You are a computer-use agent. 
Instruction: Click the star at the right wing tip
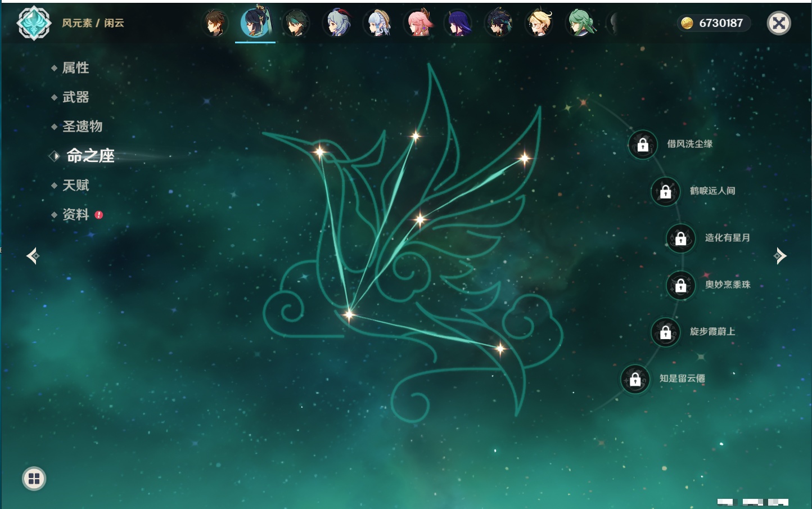[x=524, y=159]
